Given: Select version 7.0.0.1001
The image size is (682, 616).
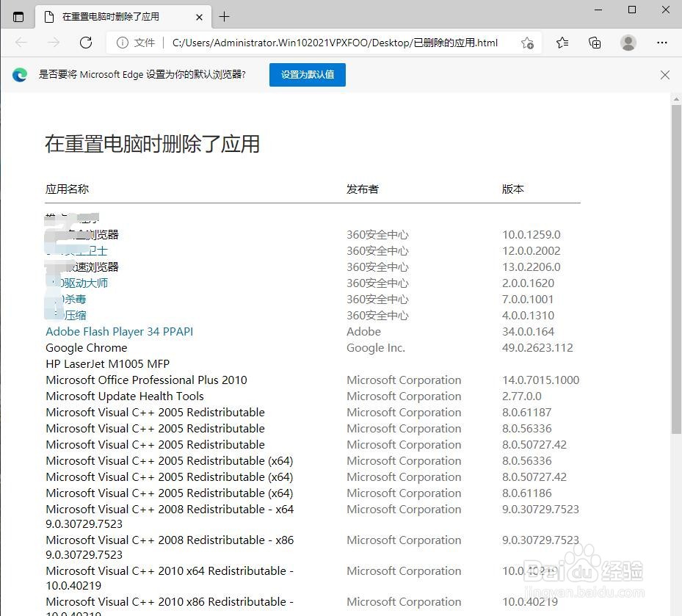Looking at the screenshot, I should pyautogui.click(x=528, y=300).
